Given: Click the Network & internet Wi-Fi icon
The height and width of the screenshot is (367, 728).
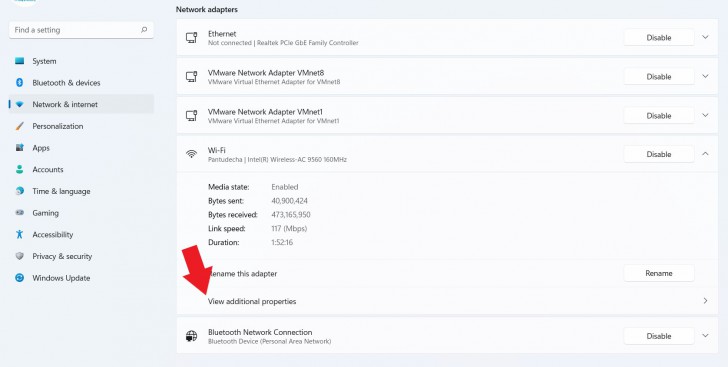Looking at the screenshot, I should click(x=20, y=105).
